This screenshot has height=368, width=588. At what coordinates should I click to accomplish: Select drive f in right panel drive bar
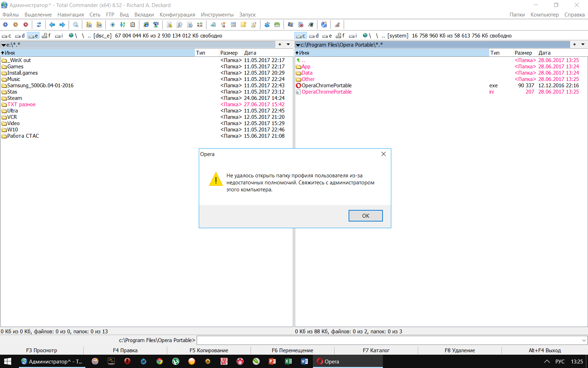(x=340, y=36)
